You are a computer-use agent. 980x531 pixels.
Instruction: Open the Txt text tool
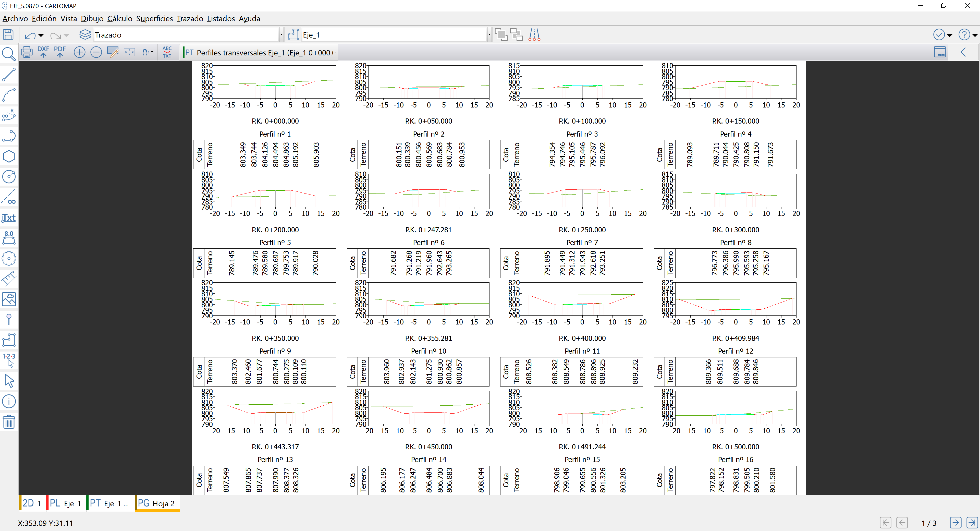(x=8, y=218)
